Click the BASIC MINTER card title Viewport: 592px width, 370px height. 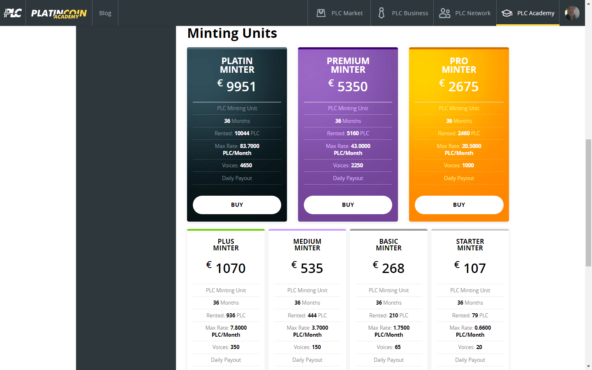point(388,245)
